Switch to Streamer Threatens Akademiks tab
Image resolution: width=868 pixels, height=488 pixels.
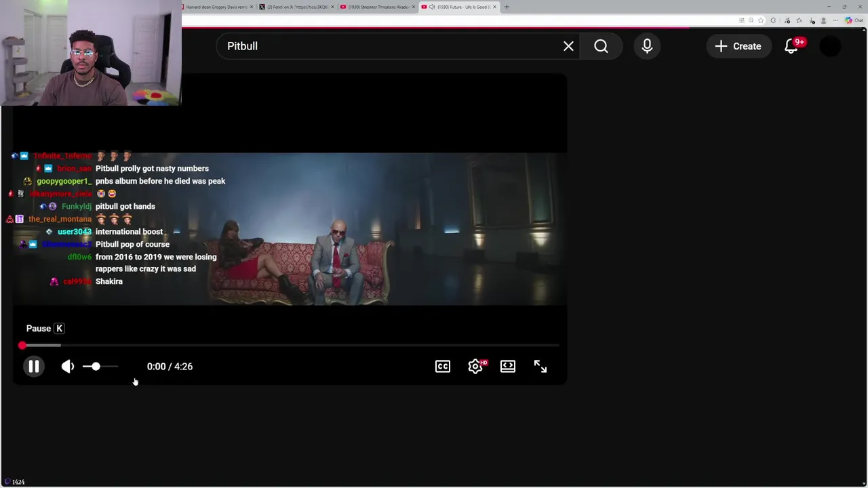378,7
